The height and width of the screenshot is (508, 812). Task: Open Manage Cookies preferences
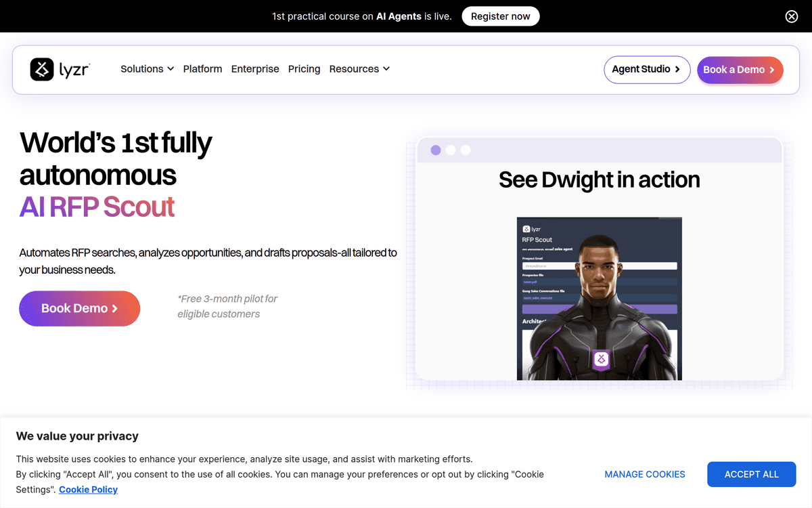tap(645, 474)
